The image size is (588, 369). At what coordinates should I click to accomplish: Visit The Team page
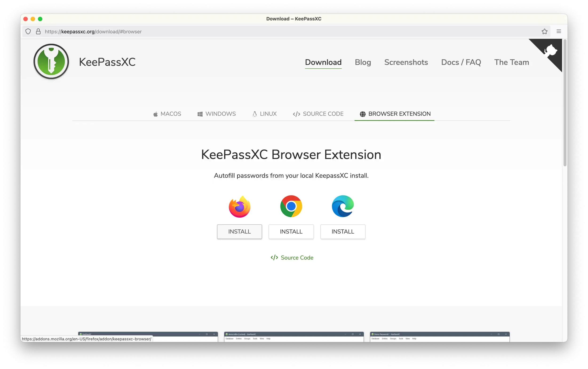point(511,62)
